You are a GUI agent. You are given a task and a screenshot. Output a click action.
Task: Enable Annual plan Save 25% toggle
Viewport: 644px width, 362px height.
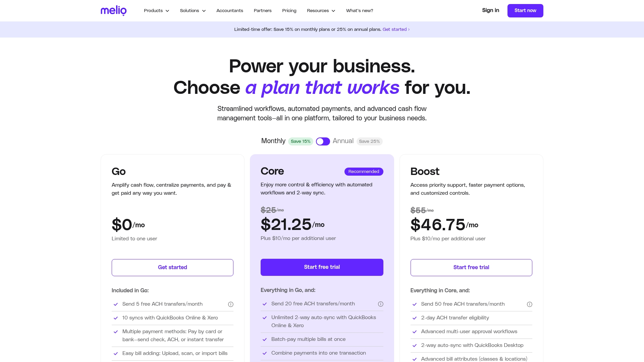(322, 141)
